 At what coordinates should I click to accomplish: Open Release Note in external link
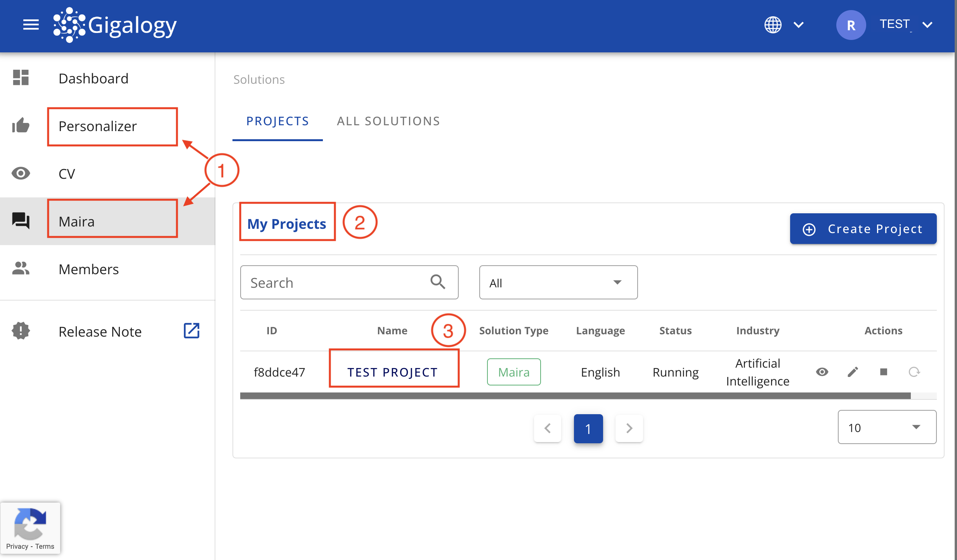[x=191, y=331]
